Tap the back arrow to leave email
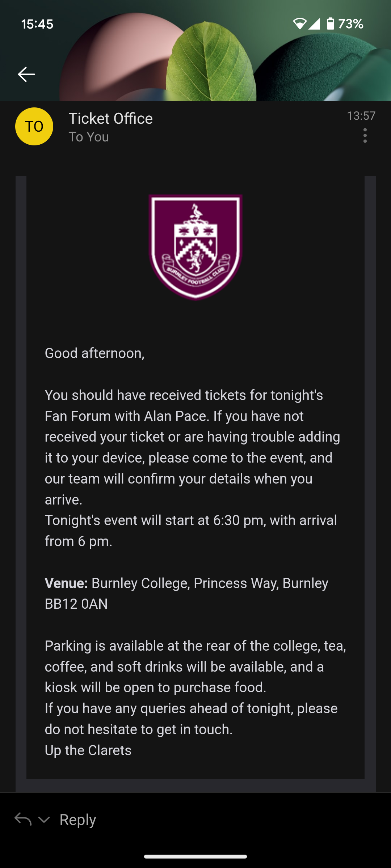Image resolution: width=391 pixels, height=868 pixels. (26, 74)
